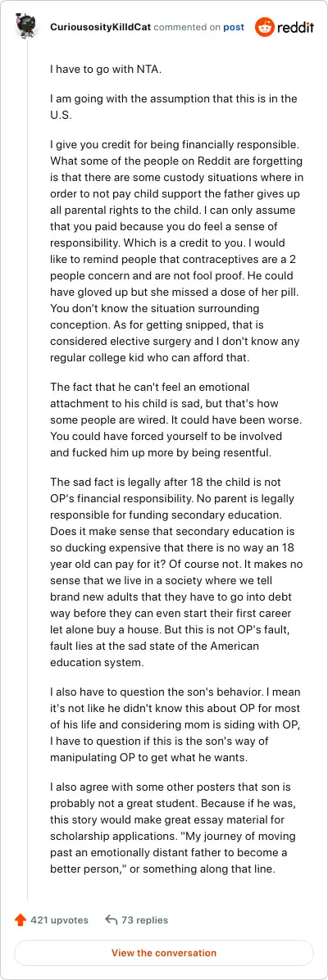The width and height of the screenshot is (328, 980).
Task: Open the CuriousosityKilldCat username profile link
Action: pos(101,28)
